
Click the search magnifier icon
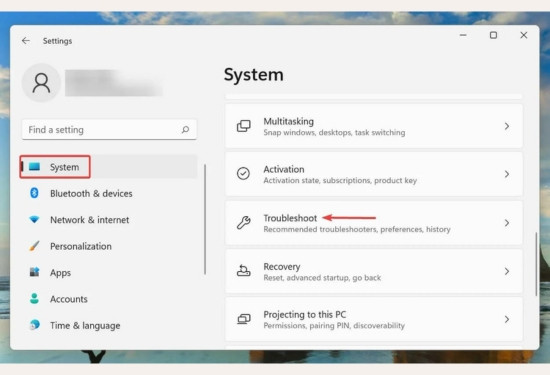point(185,130)
